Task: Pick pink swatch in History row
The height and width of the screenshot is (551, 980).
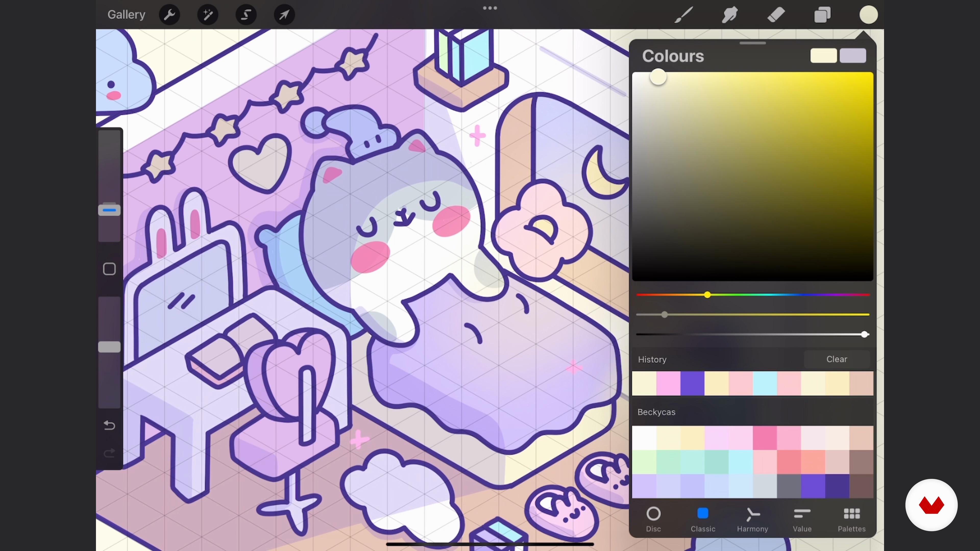Action: tap(668, 383)
